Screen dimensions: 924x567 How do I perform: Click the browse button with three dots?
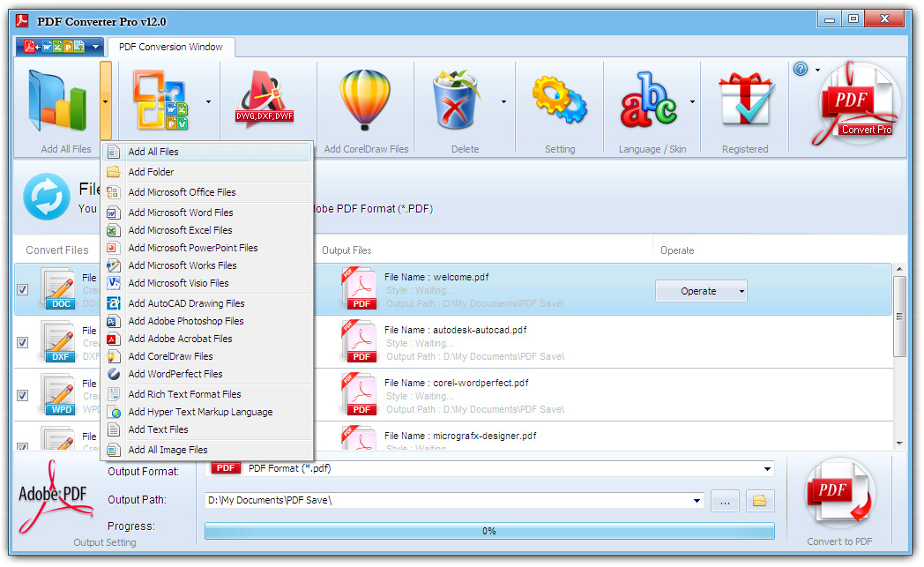tap(725, 501)
